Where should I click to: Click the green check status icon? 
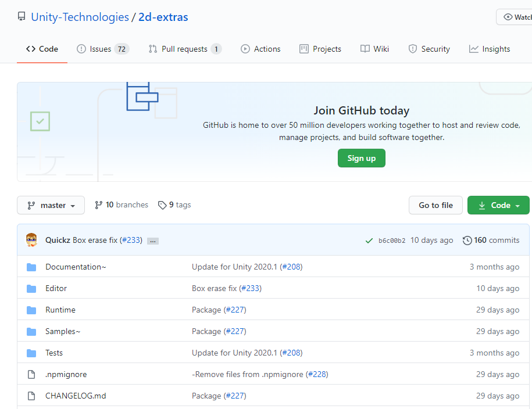click(x=369, y=241)
